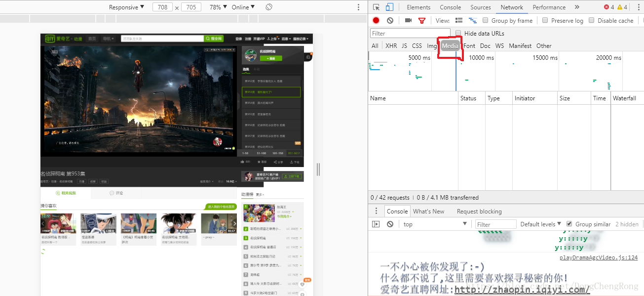The height and width of the screenshot is (296, 644).
Task: Open the Online throttling dropdown
Action: click(x=243, y=7)
